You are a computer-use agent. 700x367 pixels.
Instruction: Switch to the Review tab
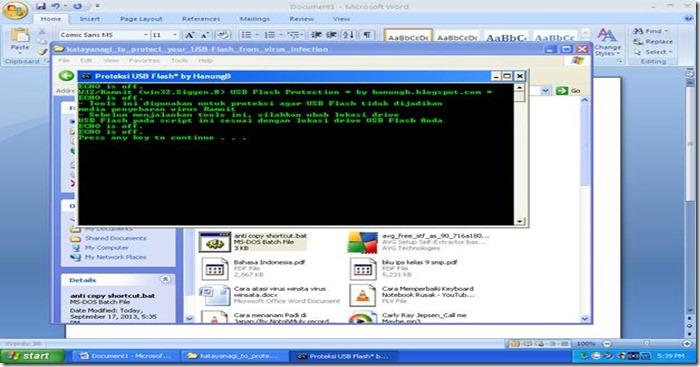tap(301, 19)
